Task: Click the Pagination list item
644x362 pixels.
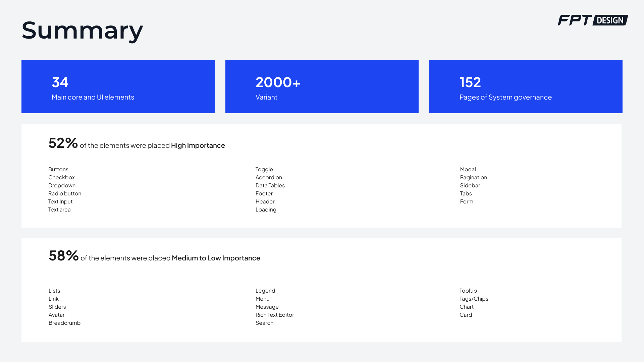Action: [473, 177]
